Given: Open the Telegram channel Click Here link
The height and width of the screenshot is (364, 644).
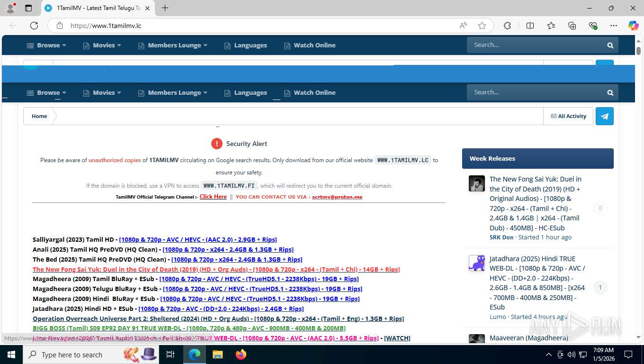Looking at the screenshot, I should [213, 197].
